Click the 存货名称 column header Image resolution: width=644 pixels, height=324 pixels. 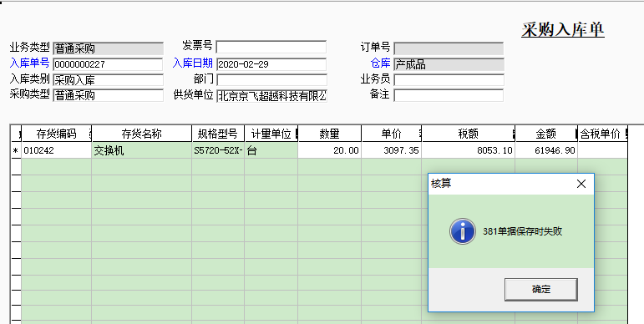pos(141,134)
